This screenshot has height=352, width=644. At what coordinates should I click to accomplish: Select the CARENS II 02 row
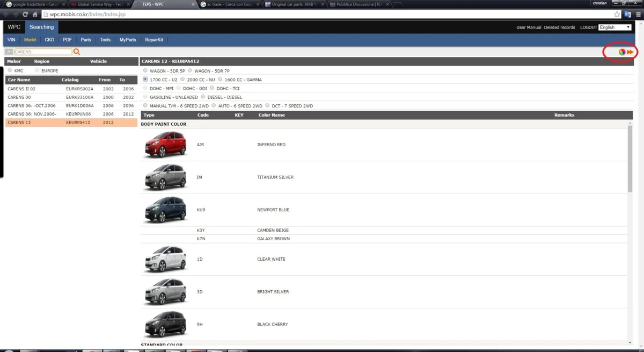click(x=71, y=89)
